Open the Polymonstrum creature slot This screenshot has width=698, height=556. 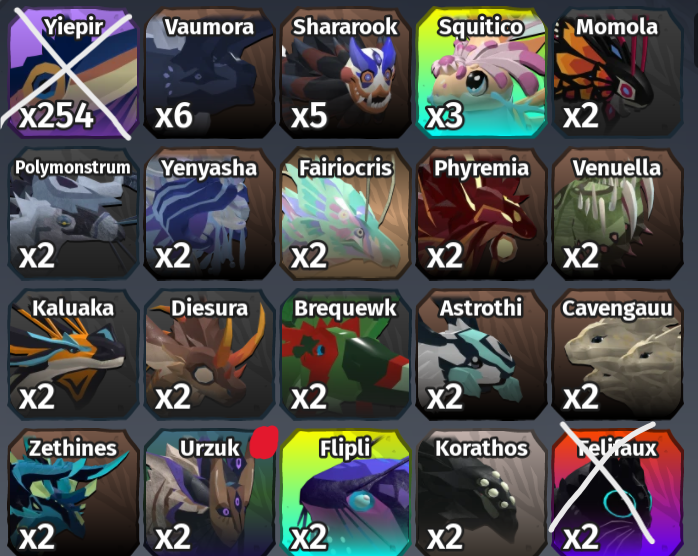(x=73, y=214)
